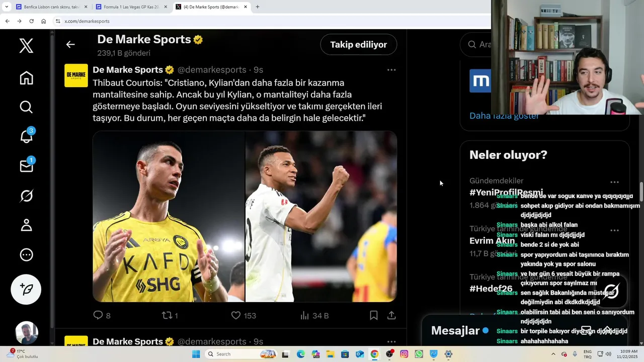The image size is (644, 362).
Task: Open the X home logo
Action: (x=26, y=46)
